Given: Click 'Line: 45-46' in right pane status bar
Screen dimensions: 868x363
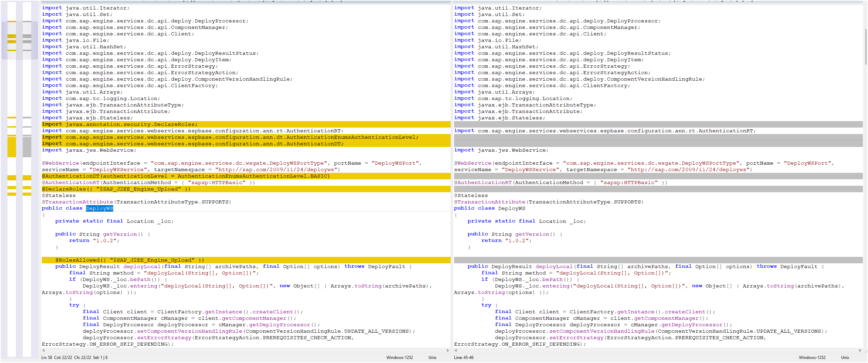Looking at the screenshot, I should [464, 358].
